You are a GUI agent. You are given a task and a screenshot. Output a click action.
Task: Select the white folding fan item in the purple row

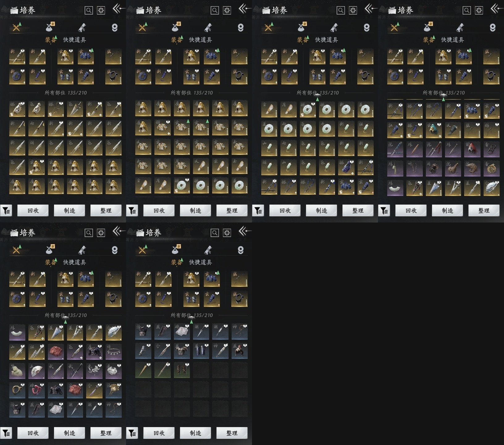[x=36, y=371]
